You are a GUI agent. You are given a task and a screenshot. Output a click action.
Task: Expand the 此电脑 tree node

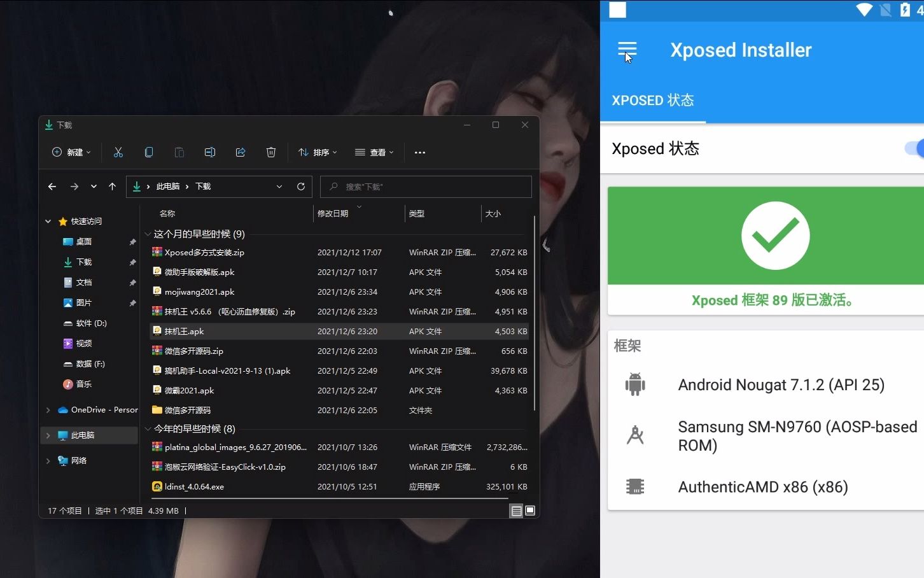[48, 435]
